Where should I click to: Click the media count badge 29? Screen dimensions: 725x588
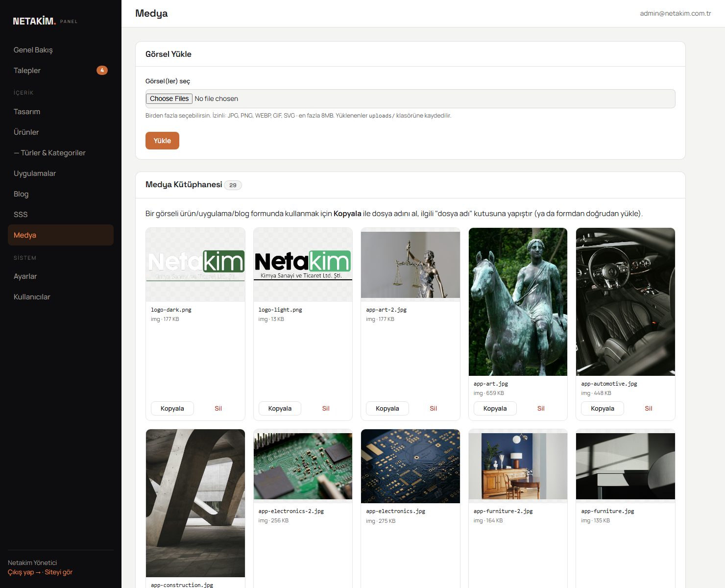[233, 185]
